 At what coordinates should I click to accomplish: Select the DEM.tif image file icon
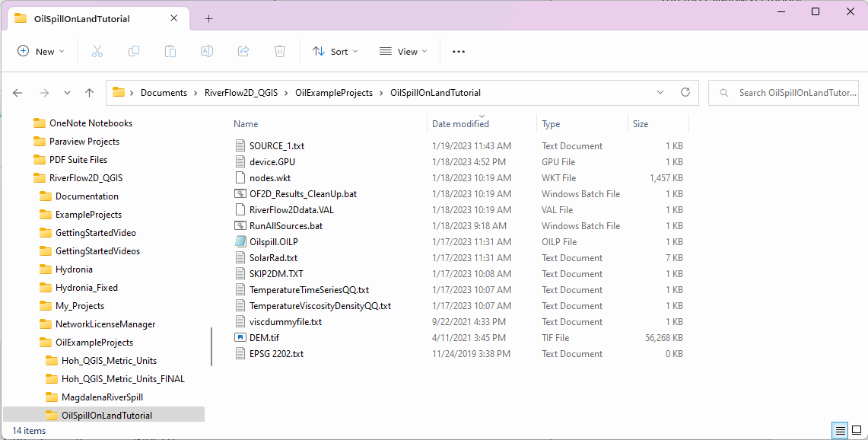(x=240, y=337)
